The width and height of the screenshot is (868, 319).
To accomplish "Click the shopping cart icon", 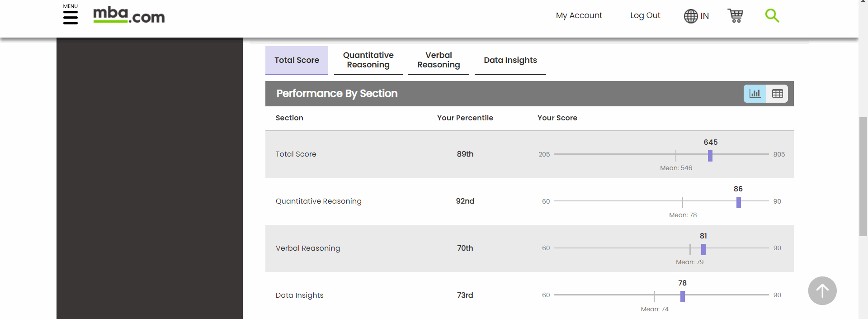I will click(x=736, y=15).
